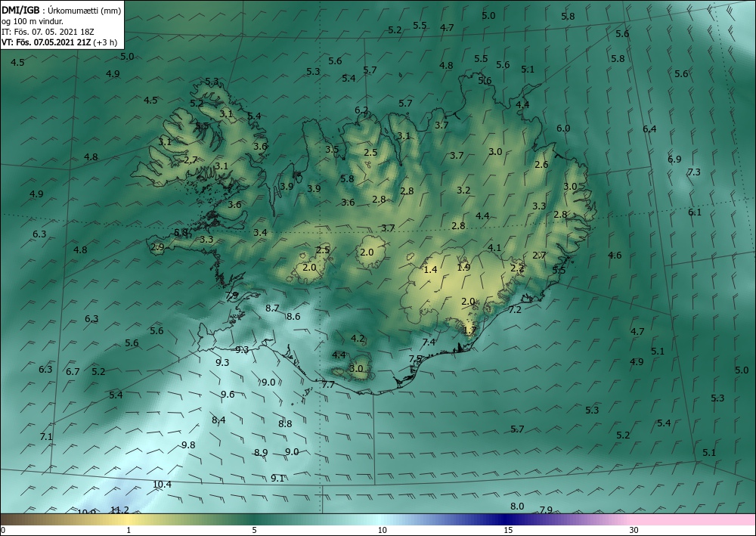756x536 pixels.
Task: Click the 6.8 value on the peninsula
Action: tap(181, 232)
